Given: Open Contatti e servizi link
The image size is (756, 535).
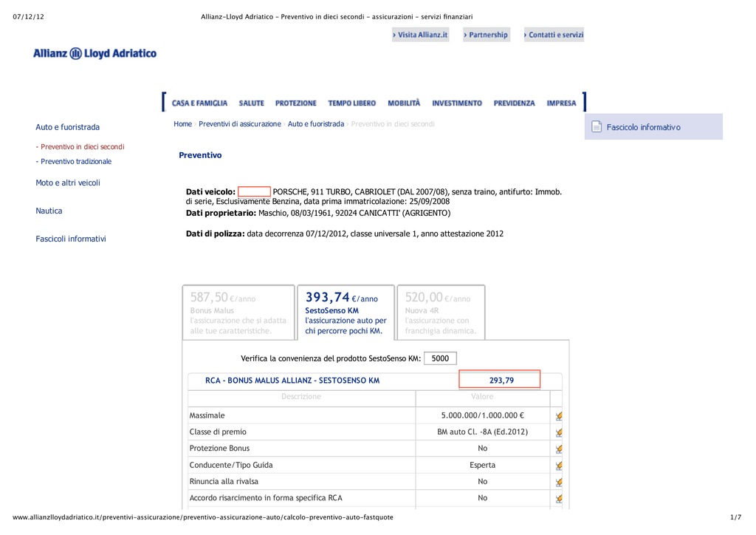Looking at the screenshot, I should coord(554,35).
